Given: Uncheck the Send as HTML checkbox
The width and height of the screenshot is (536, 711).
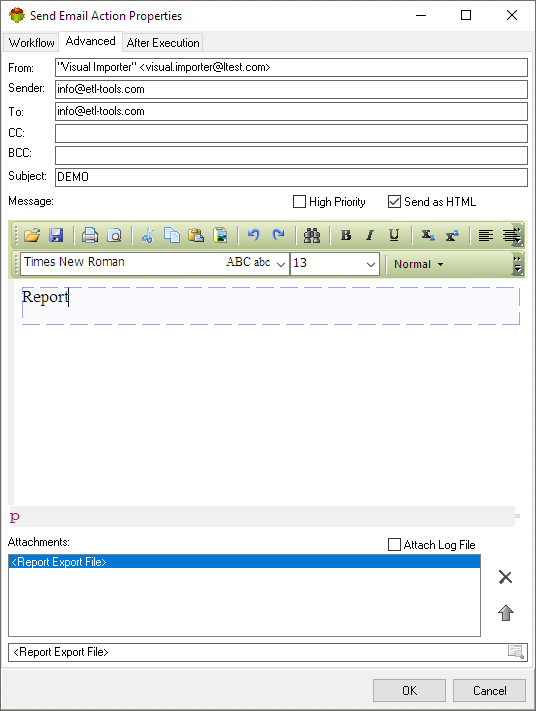Looking at the screenshot, I should click(394, 202).
